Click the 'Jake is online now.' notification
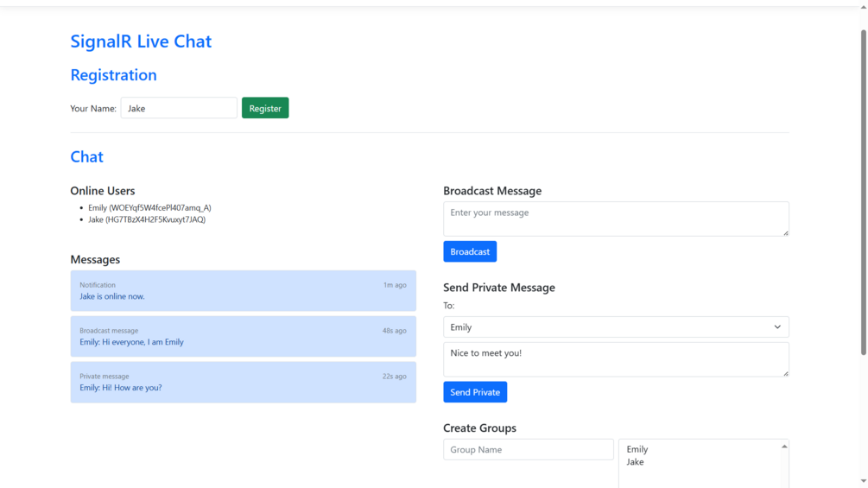The image size is (868, 488). pos(243,290)
